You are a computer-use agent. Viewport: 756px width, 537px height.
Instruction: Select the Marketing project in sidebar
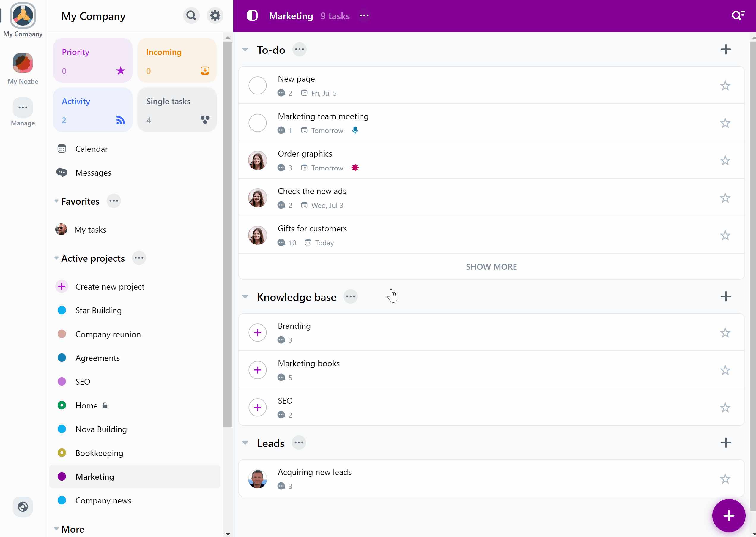94,477
